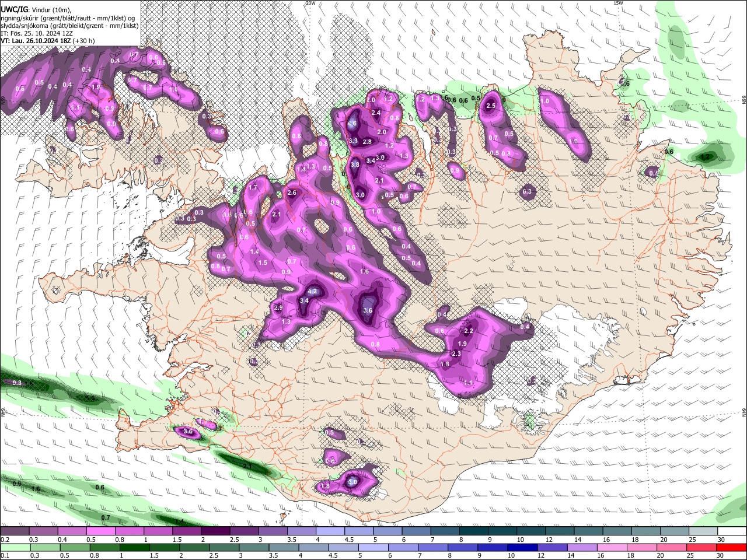Click the "4.2" snowfall value on the map
Viewport: 747px width, 560px height.
pos(312,291)
